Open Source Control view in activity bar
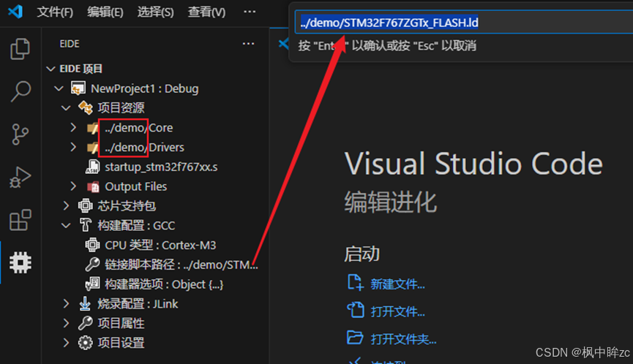Viewport: 633px width, 364px height. (20, 134)
